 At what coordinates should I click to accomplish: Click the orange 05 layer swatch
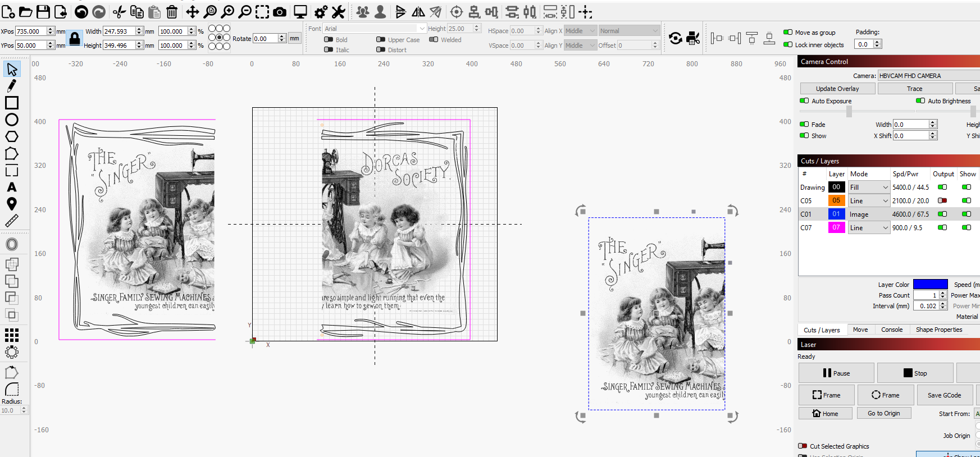(x=836, y=201)
